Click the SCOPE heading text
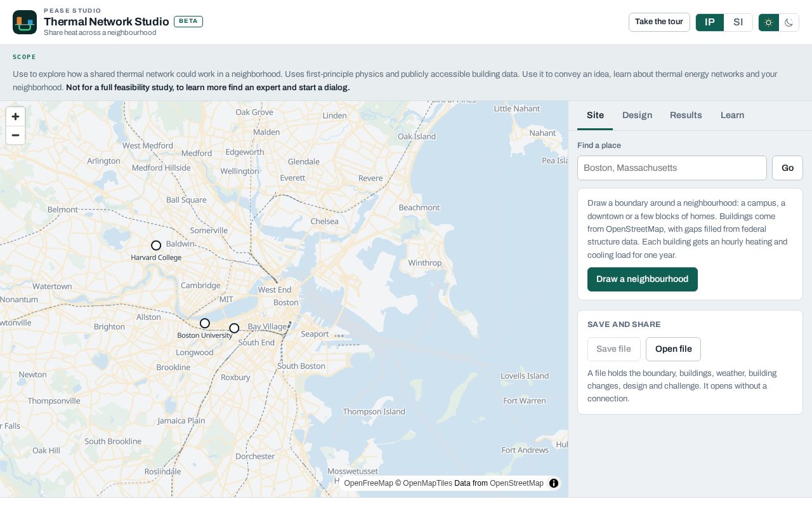The width and height of the screenshot is (812, 508). [x=25, y=57]
